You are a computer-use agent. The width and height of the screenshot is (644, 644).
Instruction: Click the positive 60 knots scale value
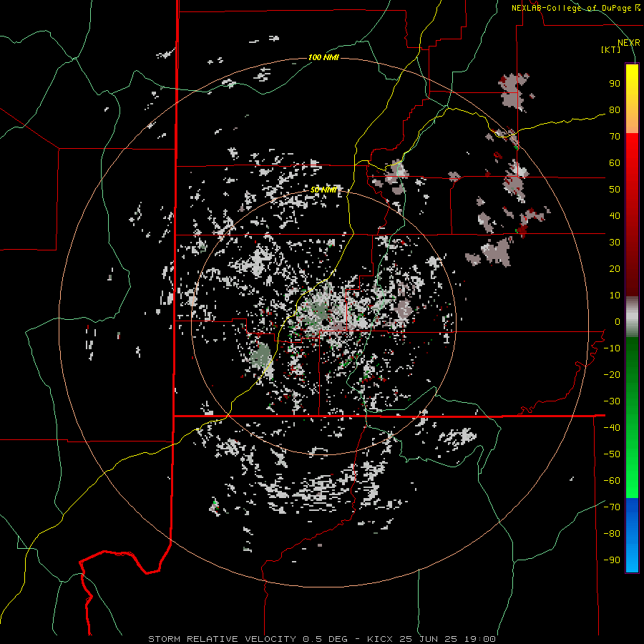click(x=615, y=163)
